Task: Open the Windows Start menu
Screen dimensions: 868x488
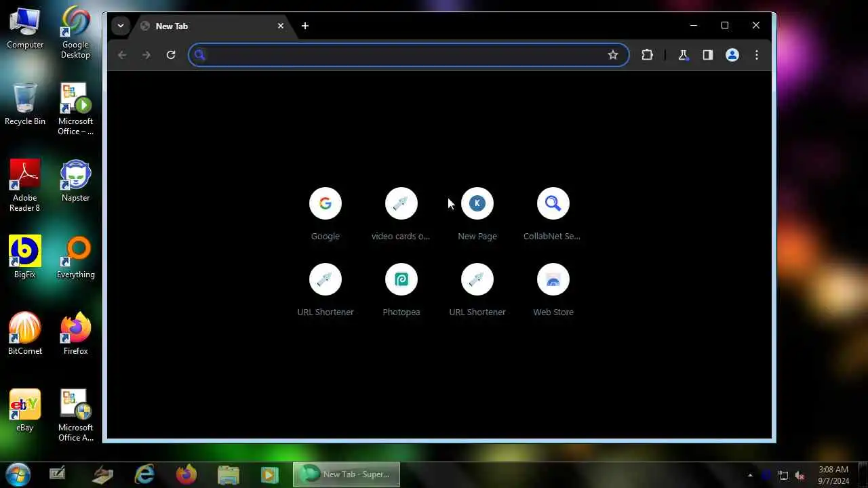Action: click(x=18, y=474)
